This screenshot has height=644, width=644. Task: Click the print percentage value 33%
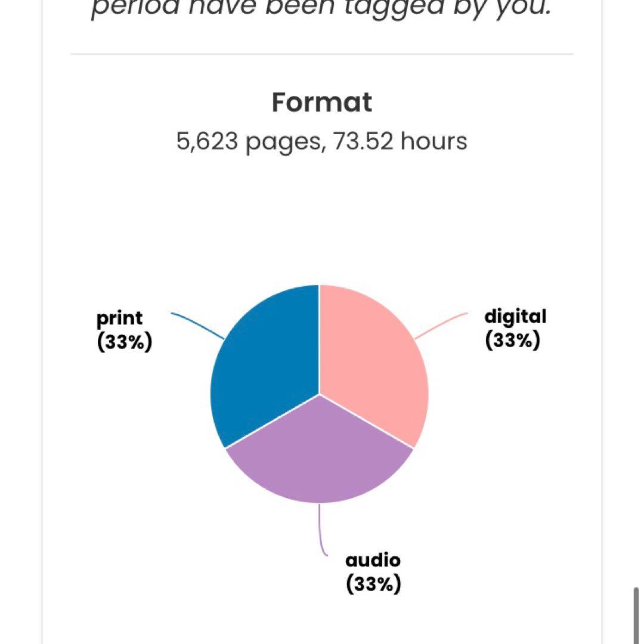pos(125,342)
